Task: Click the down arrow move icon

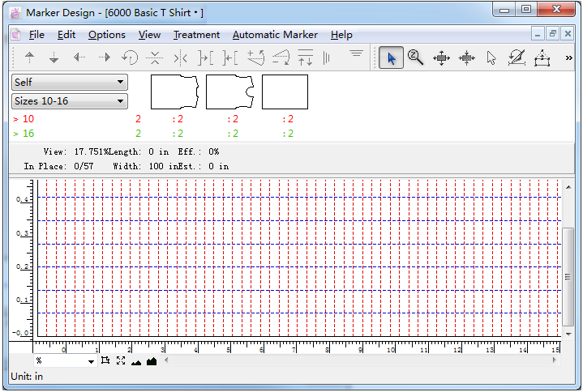Action: click(x=54, y=58)
